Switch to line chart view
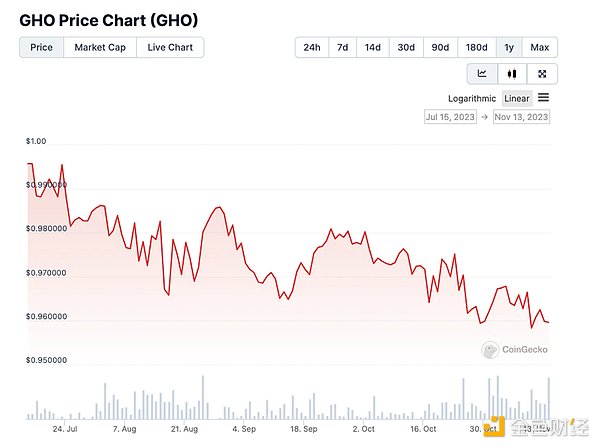This screenshot has width=600, height=448. (482, 73)
